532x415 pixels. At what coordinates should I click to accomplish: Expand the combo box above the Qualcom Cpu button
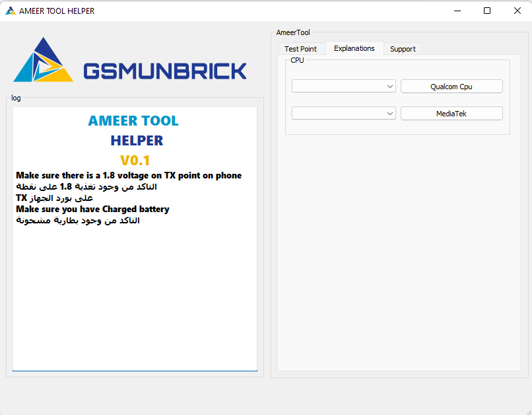click(x=343, y=86)
